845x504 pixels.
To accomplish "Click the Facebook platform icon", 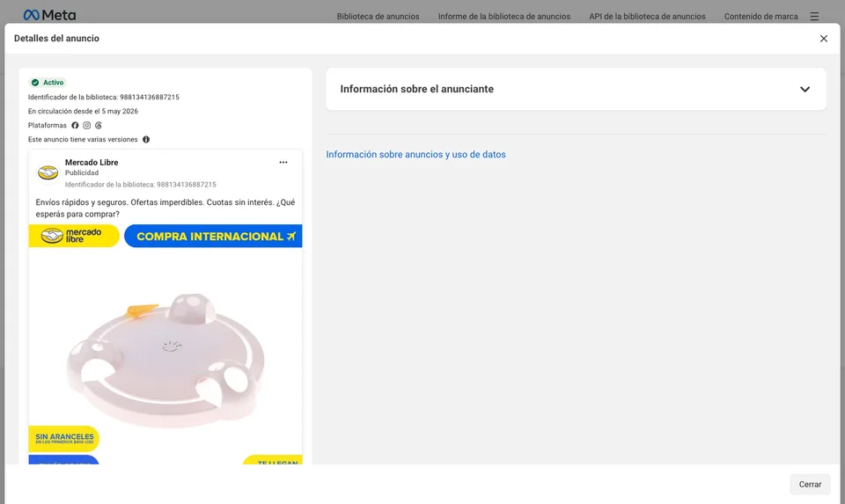I will [x=75, y=126].
